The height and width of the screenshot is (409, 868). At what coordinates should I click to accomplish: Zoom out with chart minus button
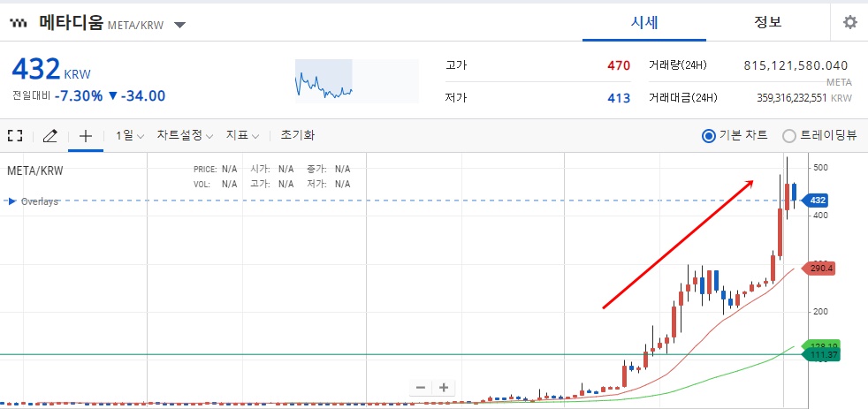(x=420, y=388)
